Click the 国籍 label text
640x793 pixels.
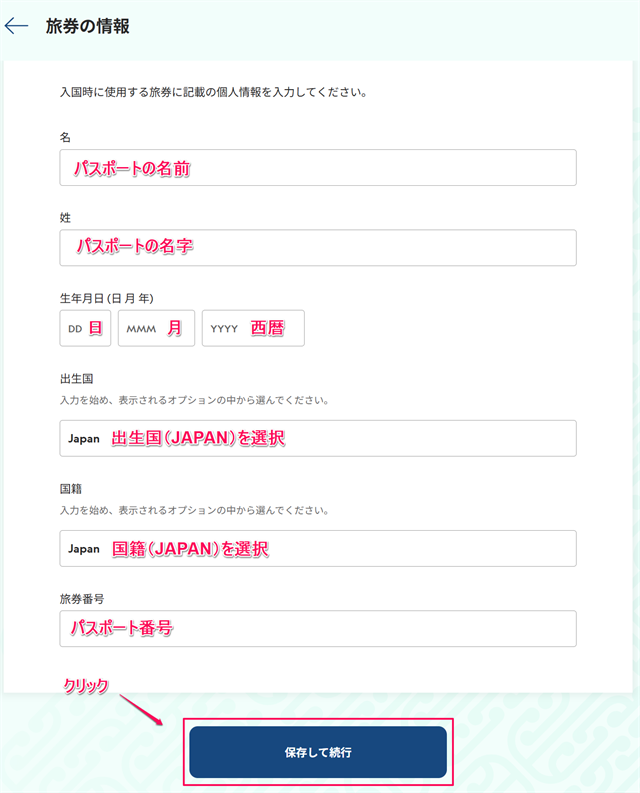click(70, 490)
